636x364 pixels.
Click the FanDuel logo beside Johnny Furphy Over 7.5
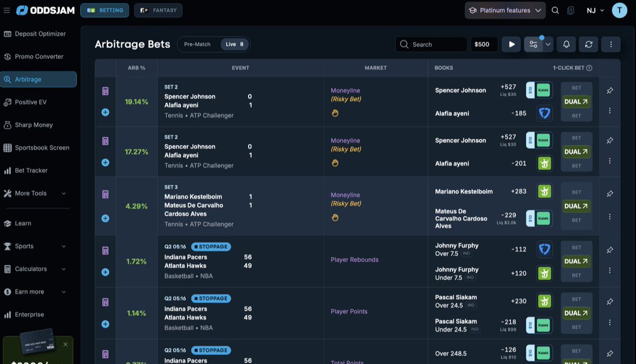tap(544, 249)
